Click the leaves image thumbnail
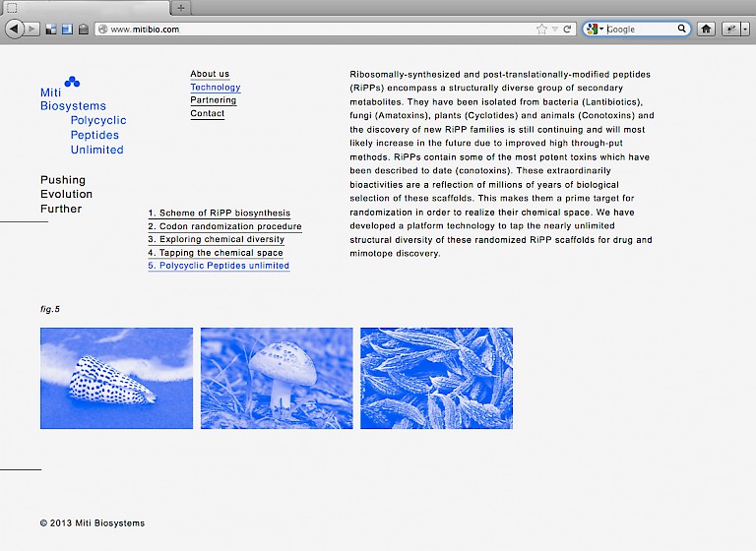Viewport: 756px width, 551px height. tap(437, 379)
